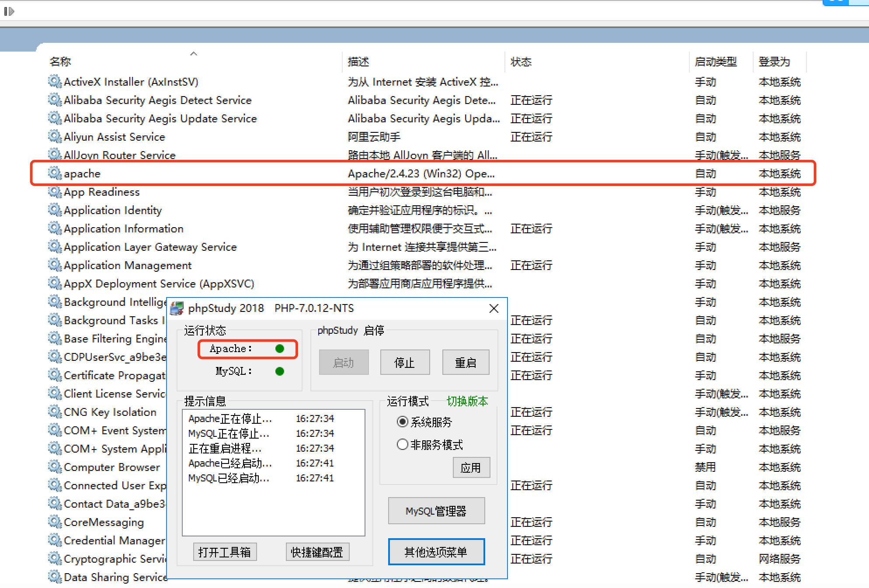Click the gear icon beside ActiveX Installer service
Screen dimensions: 869x588
click(55, 81)
